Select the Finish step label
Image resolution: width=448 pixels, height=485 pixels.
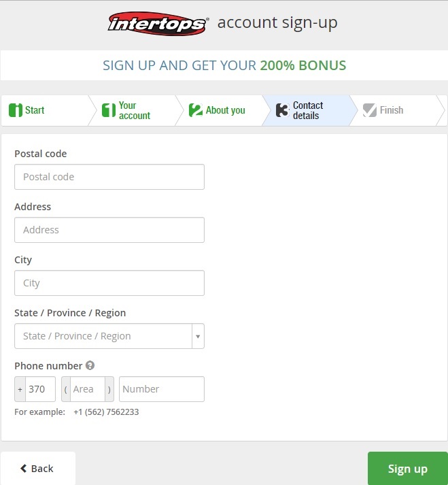(x=392, y=110)
